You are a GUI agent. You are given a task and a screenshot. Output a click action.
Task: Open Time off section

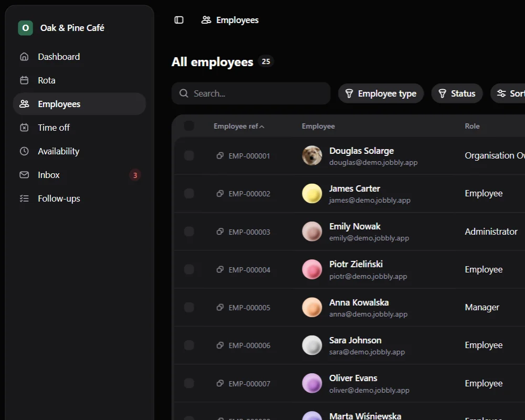[x=79, y=128]
